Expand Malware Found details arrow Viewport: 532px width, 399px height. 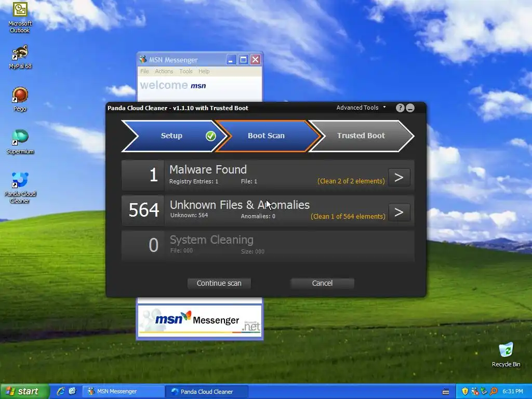[399, 177]
